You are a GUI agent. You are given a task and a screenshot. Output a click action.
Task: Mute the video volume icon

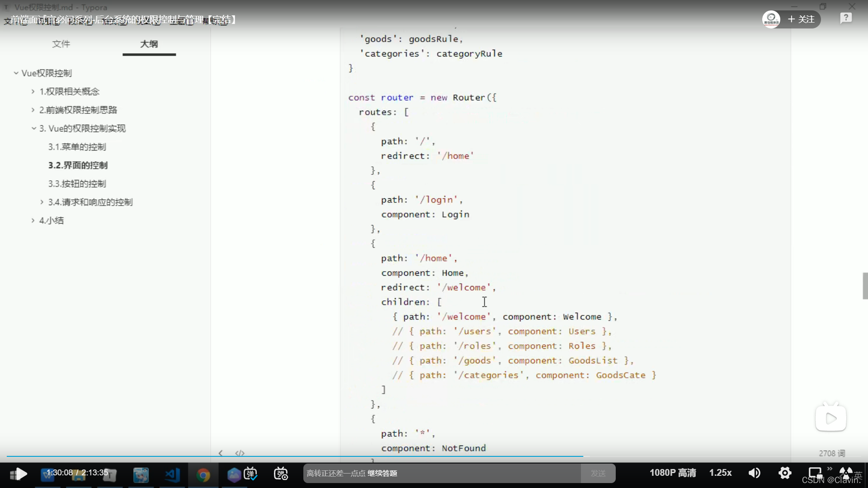point(755,473)
